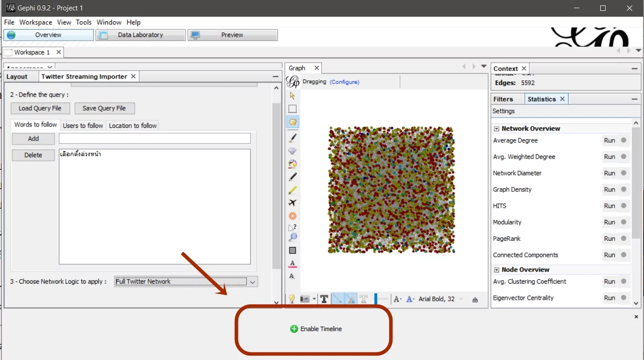This screenshot has width=644, height=360.
Task: Click the green Enable Timeline plus icon
Action: (x=294, y=329)
